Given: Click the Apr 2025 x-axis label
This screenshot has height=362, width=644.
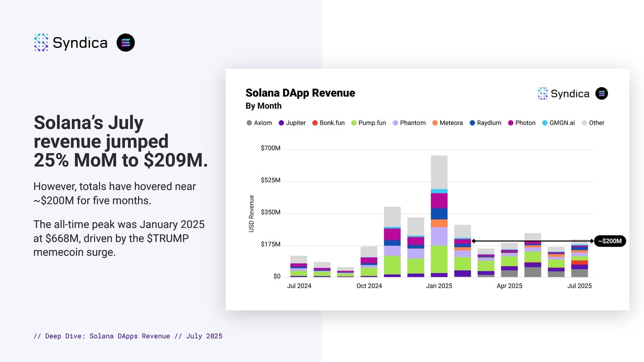Looking at the screenshot, I should tap(509, 286).
